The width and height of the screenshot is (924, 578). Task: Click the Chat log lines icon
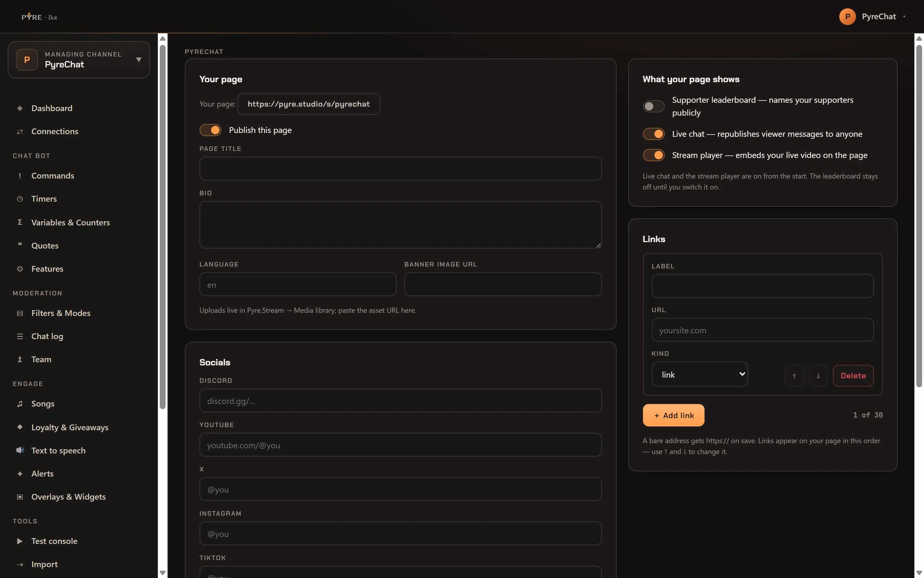(x=20, y=337)
